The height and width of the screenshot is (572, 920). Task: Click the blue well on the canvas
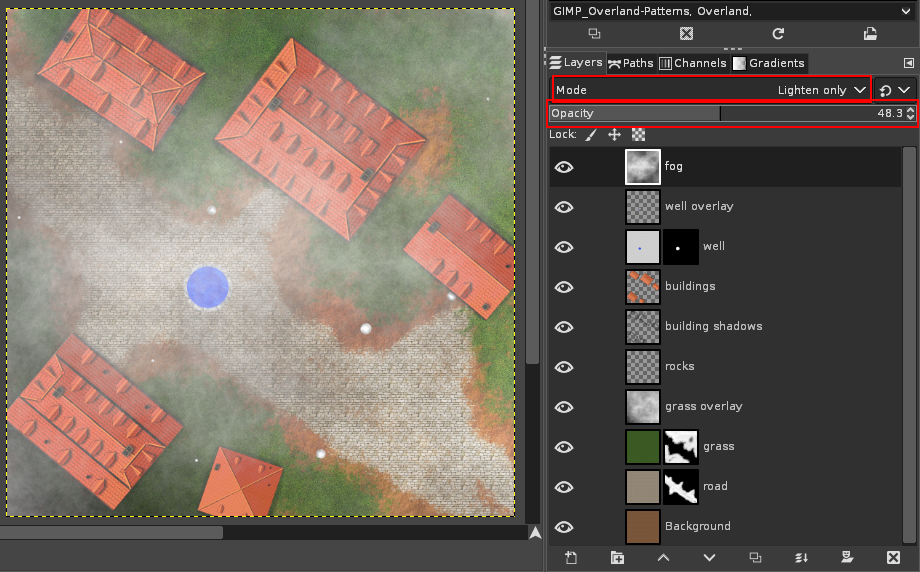(x=208, y=287)
